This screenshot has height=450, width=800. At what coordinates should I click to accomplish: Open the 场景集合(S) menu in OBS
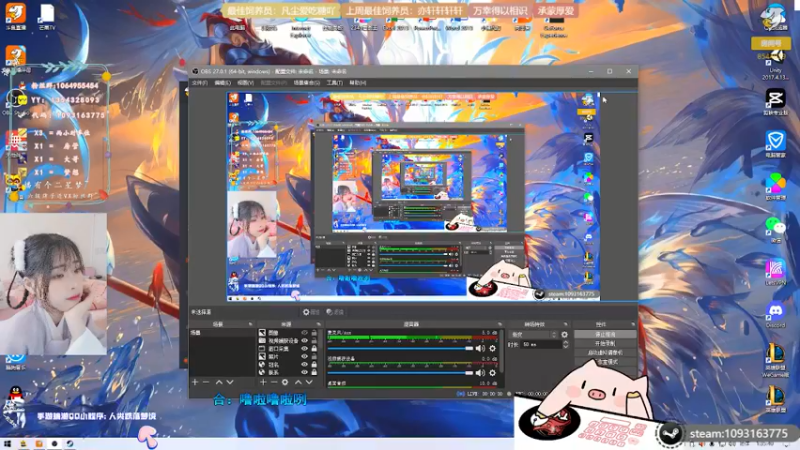307,83
